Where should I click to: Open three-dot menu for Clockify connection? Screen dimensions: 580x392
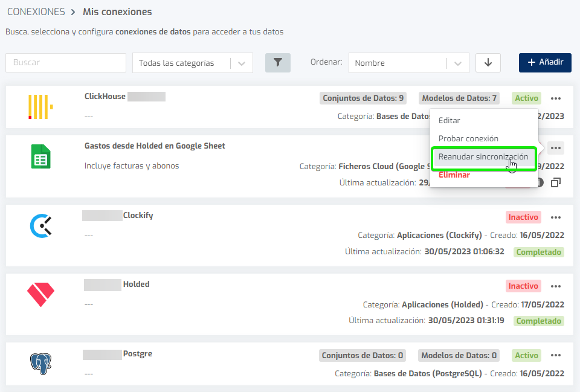pyautogui.click(x=556, y=217)
